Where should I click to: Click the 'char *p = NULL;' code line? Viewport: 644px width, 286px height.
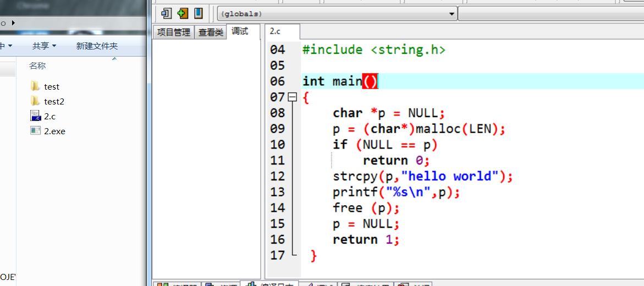388,113
